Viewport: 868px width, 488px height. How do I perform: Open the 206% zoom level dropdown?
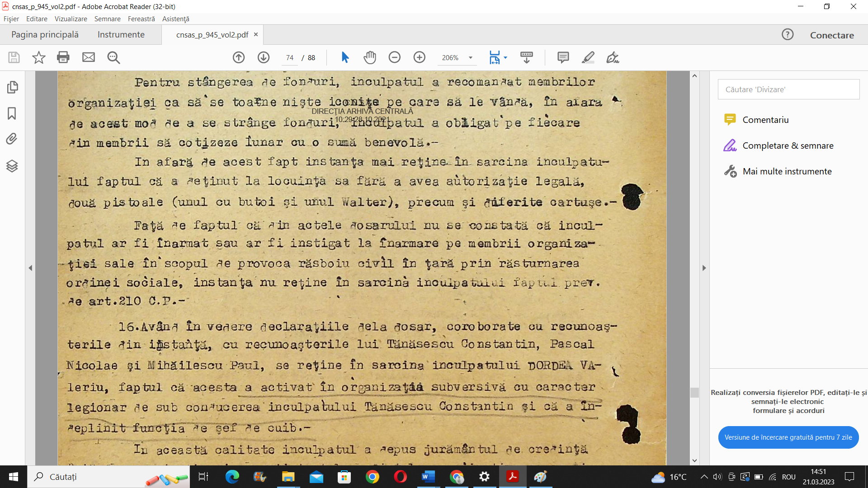tap(471, 58)
